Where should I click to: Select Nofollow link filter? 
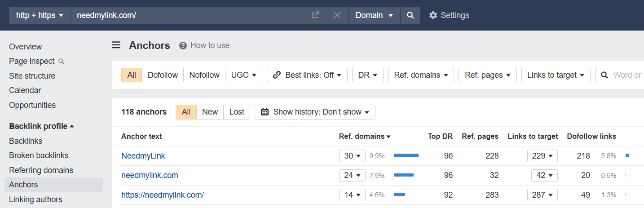click(x=204, y=75)
